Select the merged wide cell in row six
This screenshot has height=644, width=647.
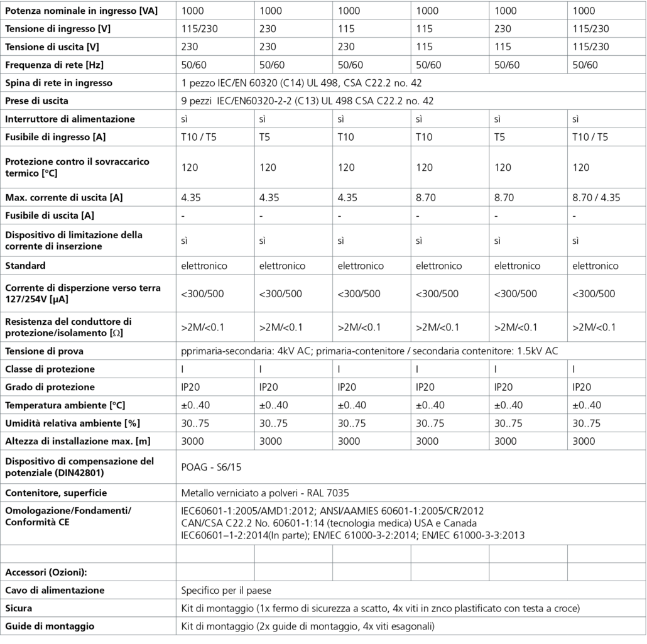click(x=411, y=101)
